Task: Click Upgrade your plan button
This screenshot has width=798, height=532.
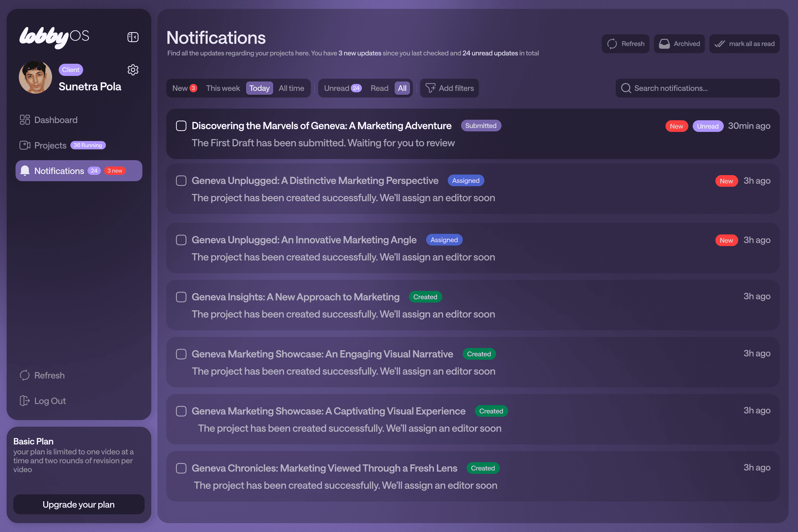Action: click(79, 505)
